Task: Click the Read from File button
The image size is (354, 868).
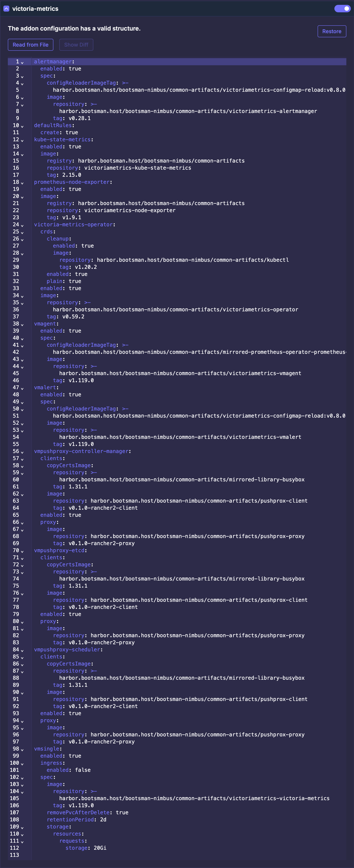Action: (30, 45)
